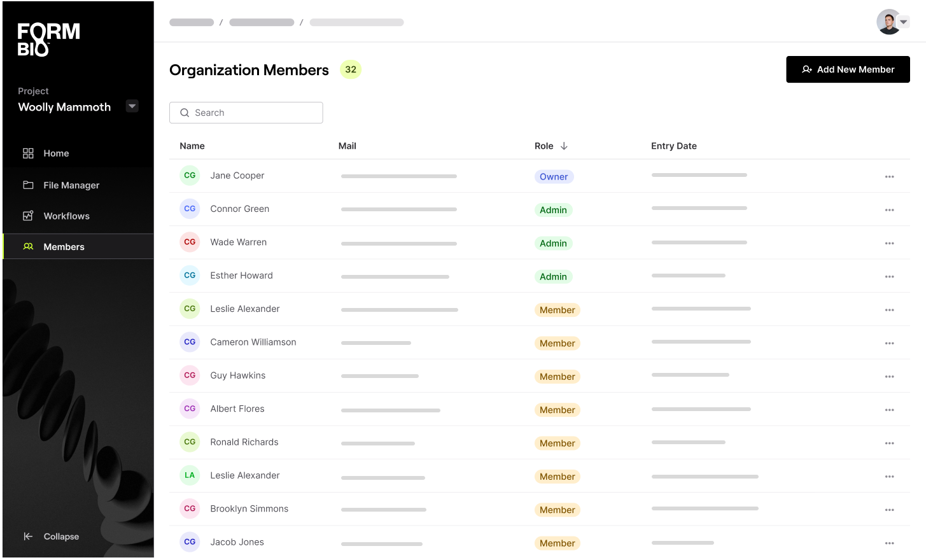926x560 pixels.
Task: Open the Woolly Mammoth project dropdown
Action: click(132, 106)
